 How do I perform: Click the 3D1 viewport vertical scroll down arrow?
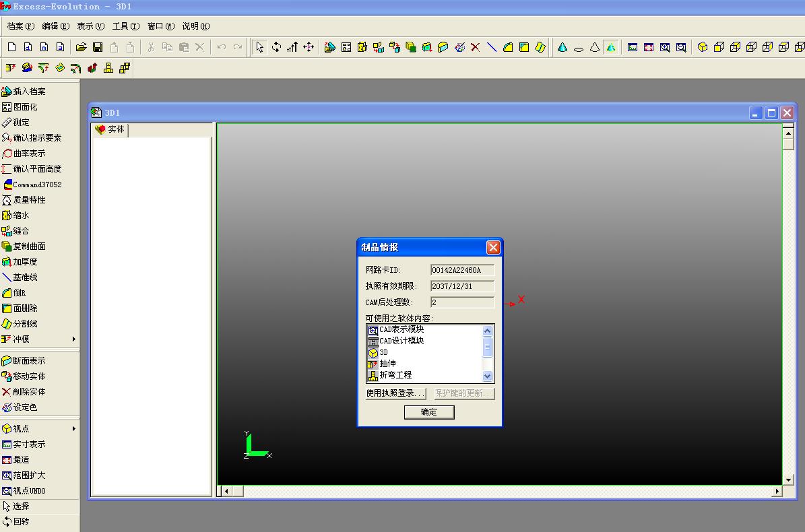pos(789,480)
